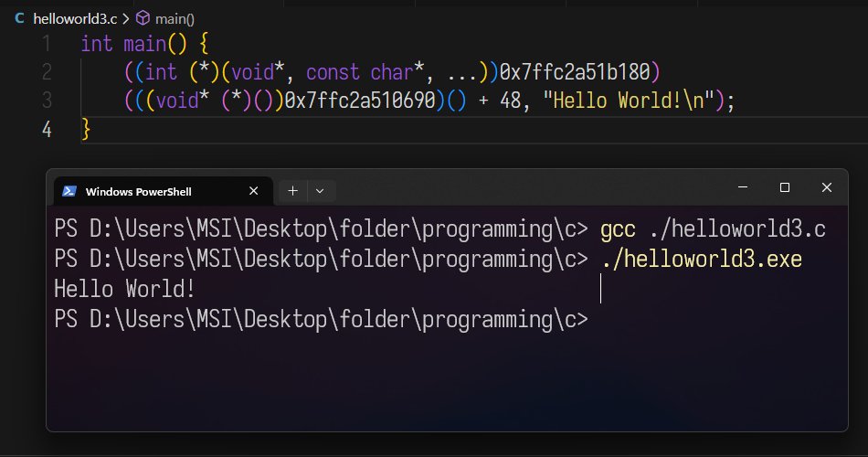The width and height of the screenshot is (868, 457).
Task: Select main() in the breadcrumb
Action: [x=175, y=19]
